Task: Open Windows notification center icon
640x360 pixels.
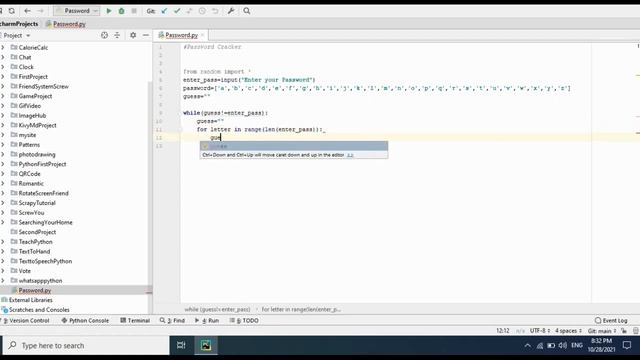Action: click(627, 345)
